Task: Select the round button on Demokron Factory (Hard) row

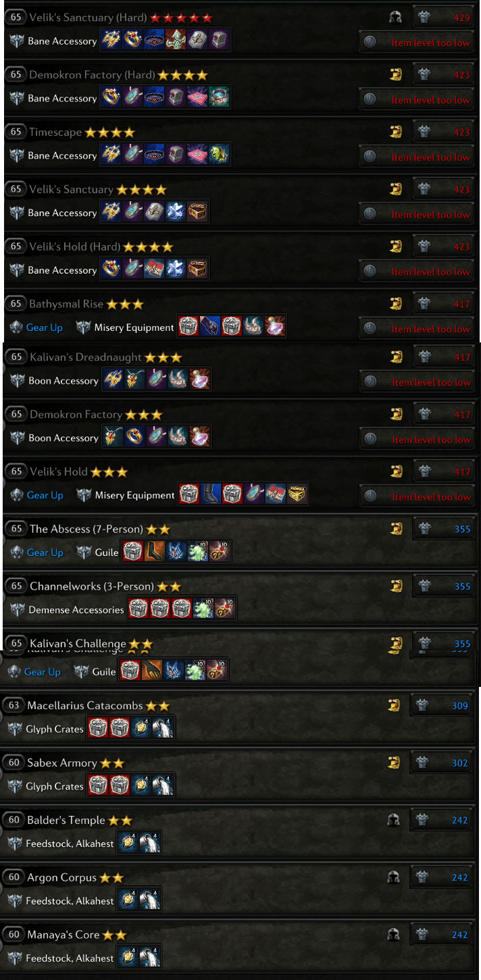Action: 370,99
